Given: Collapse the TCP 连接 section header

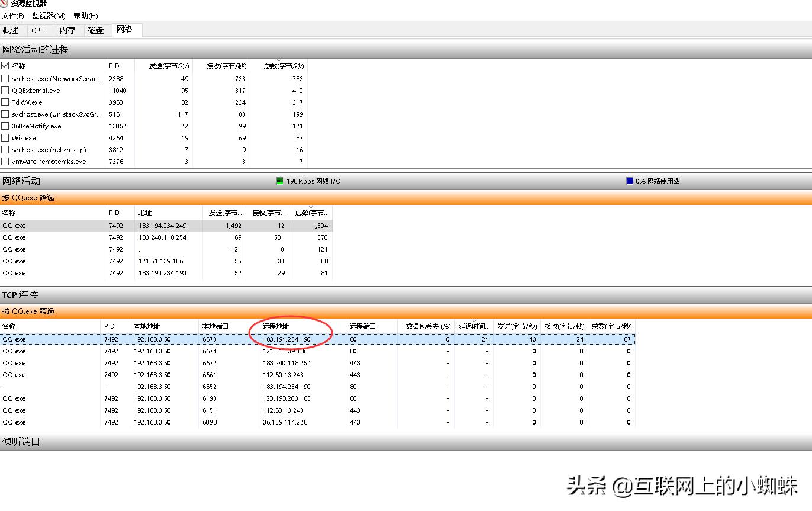Looking at the screenshot, I should 406,295.
